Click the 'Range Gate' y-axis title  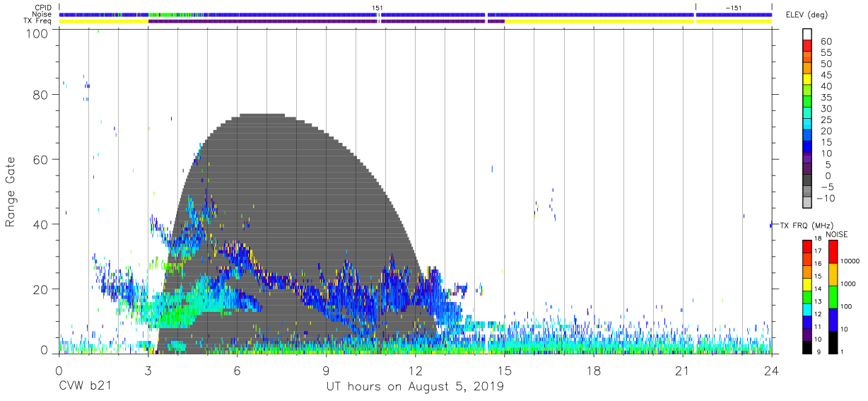pos(11,191)
